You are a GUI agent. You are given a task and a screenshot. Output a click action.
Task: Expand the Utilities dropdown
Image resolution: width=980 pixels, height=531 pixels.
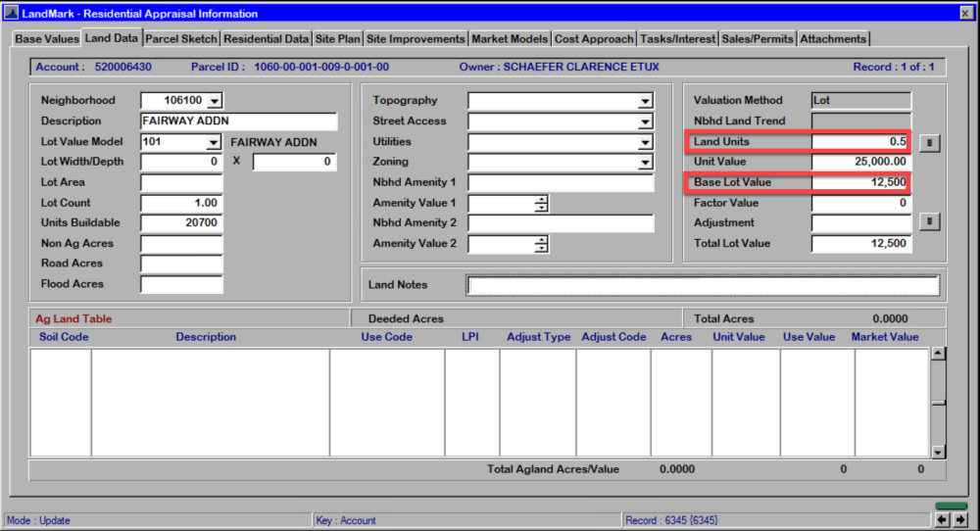(x=645, y=142)
